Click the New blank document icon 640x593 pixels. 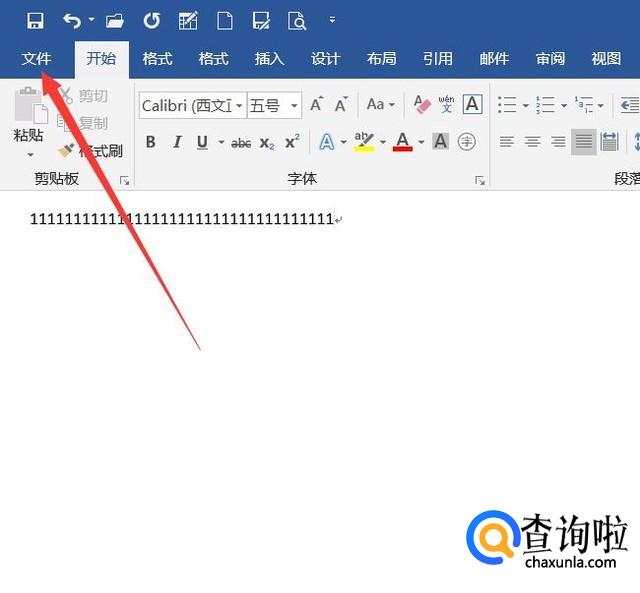(224, 20)
